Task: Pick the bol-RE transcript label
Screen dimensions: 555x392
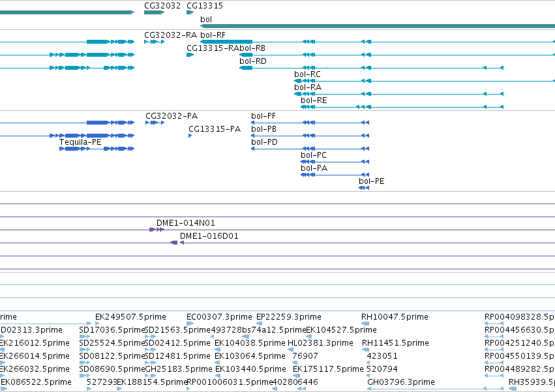Action: (x=314, y=100)
